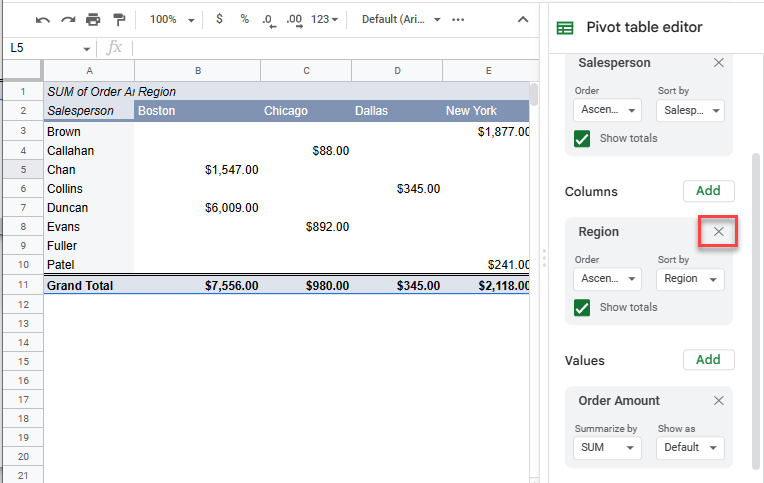Toggle Show totals checkbox for Region
Viewport: 764px width, 483px height.
coord(582,308)
